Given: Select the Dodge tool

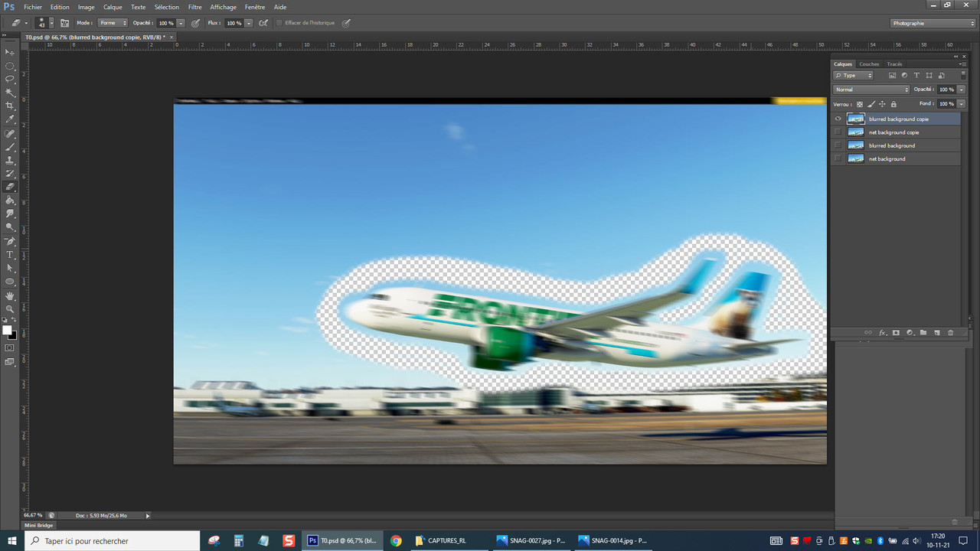Looking at the screenshot, I should (x=10, y=227).
